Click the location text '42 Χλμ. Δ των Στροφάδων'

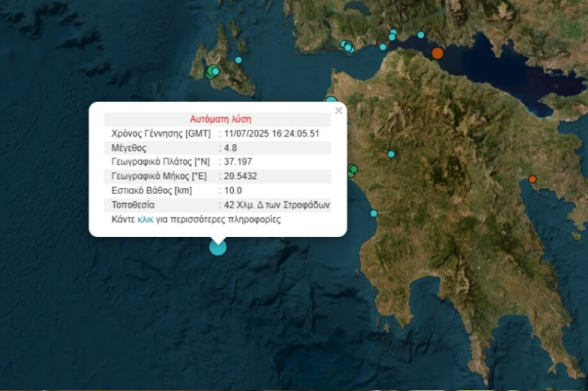coord(277,205)
